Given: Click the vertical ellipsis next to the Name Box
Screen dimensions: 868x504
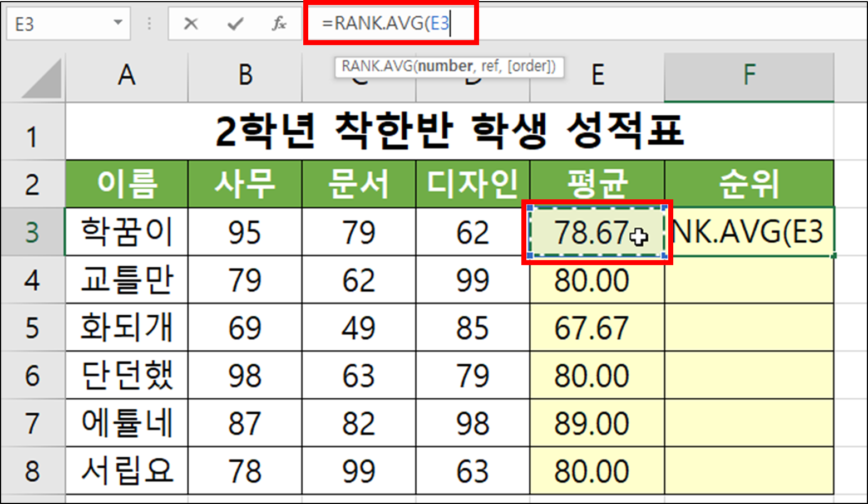Looking at the screenshot, I should (150, 23).
